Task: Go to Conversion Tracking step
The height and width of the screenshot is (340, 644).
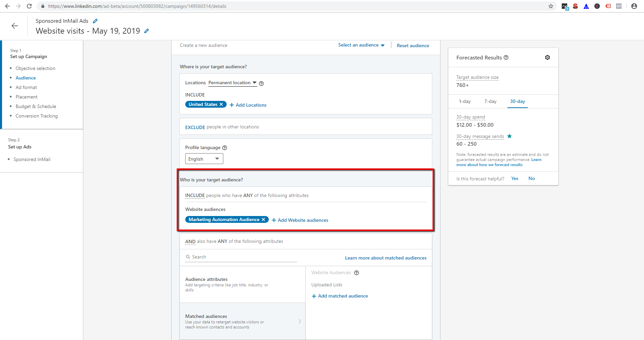Action: 37,116
